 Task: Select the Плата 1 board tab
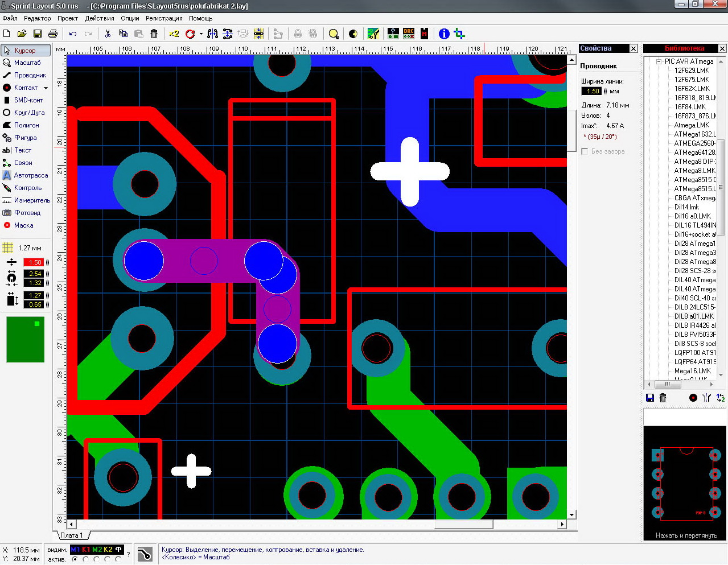72,535
